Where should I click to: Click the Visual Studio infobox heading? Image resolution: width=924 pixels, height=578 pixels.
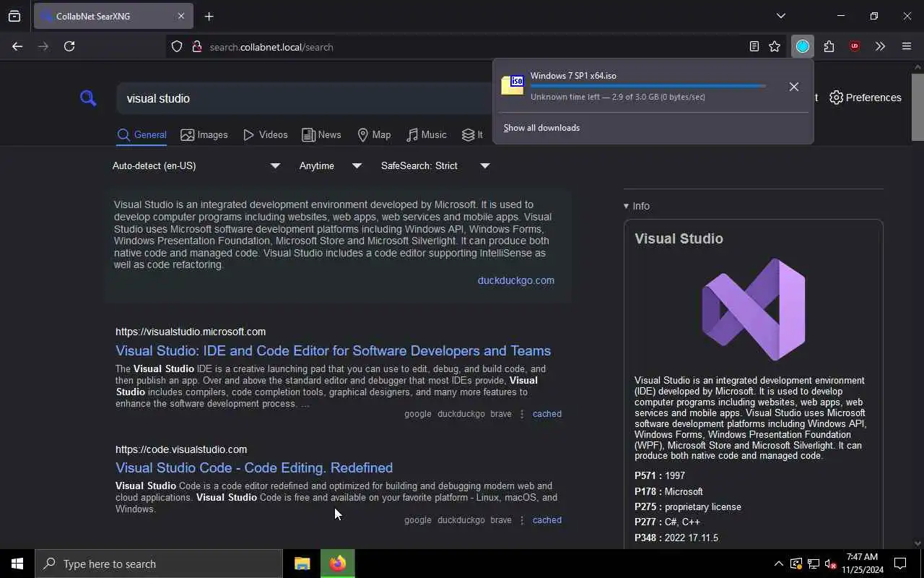click(679, 238)
